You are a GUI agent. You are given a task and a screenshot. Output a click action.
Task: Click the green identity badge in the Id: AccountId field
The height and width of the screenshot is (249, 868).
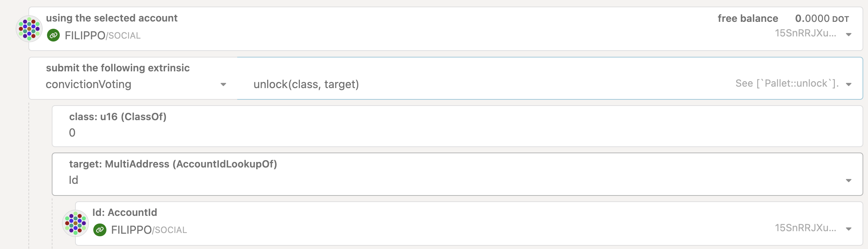tap(100, 230)
